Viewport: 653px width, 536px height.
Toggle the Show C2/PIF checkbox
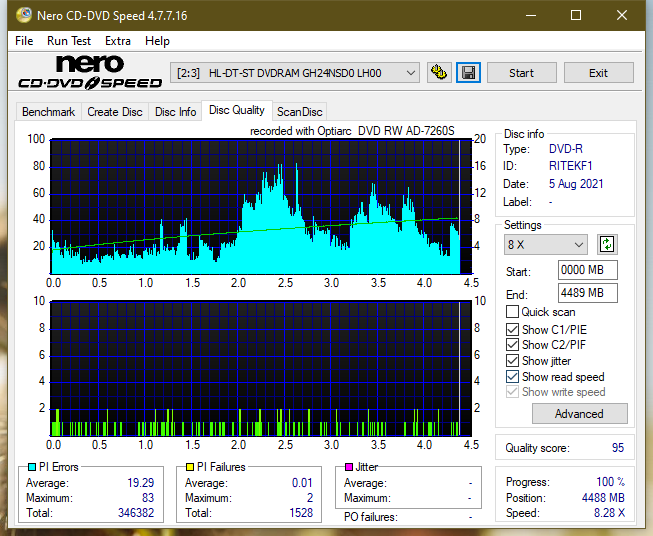click(512, 345)
